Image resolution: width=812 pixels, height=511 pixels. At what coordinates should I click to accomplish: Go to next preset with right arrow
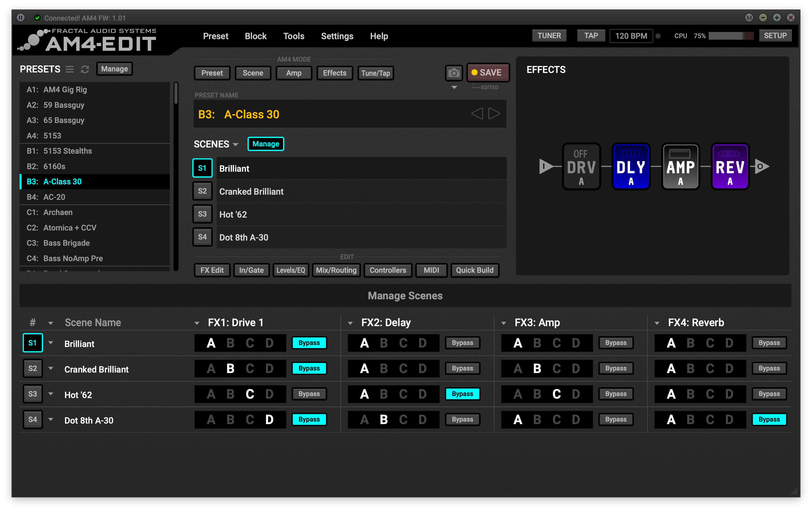[494, 114]
